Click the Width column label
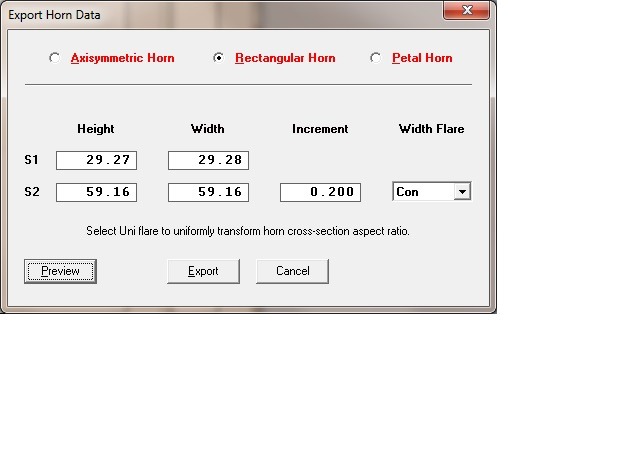Image resolution: width=628 pixels, height=470 pixels. pyautogui.click(x=207, y=129)
